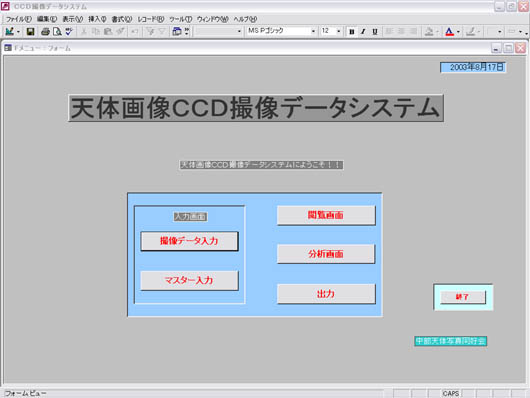Click the Apply Filter funnel icon
This screenshot has width=530, height=398.
coord(162,31)
